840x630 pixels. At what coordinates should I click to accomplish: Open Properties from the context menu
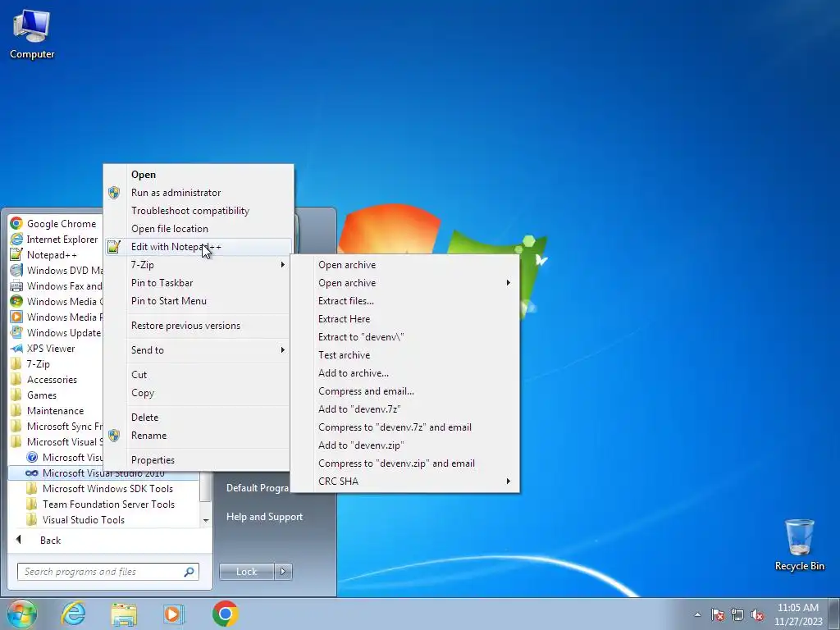tap(198, 459)
